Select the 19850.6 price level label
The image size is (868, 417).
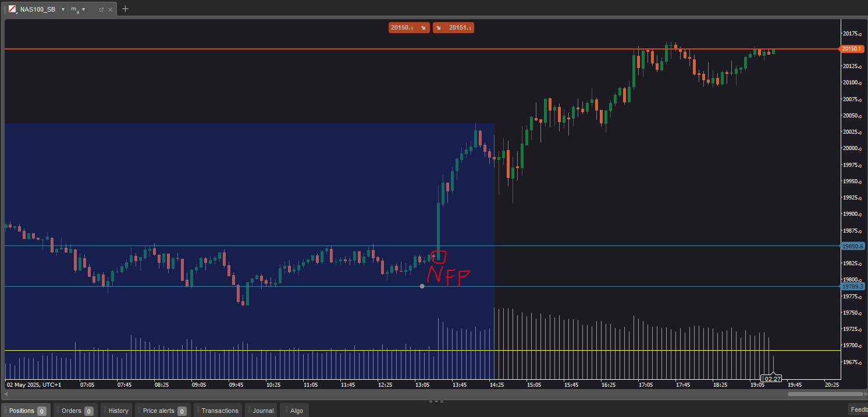click(852, 246)
